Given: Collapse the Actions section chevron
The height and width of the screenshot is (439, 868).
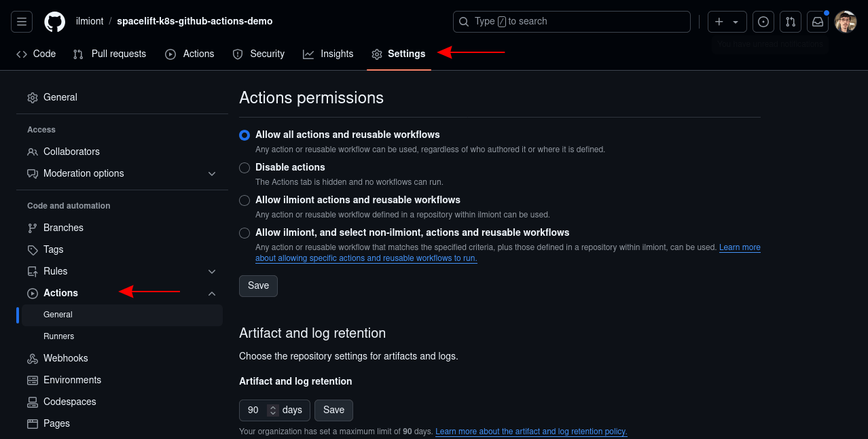Looking at the screenshot, I should click(212, 293).
